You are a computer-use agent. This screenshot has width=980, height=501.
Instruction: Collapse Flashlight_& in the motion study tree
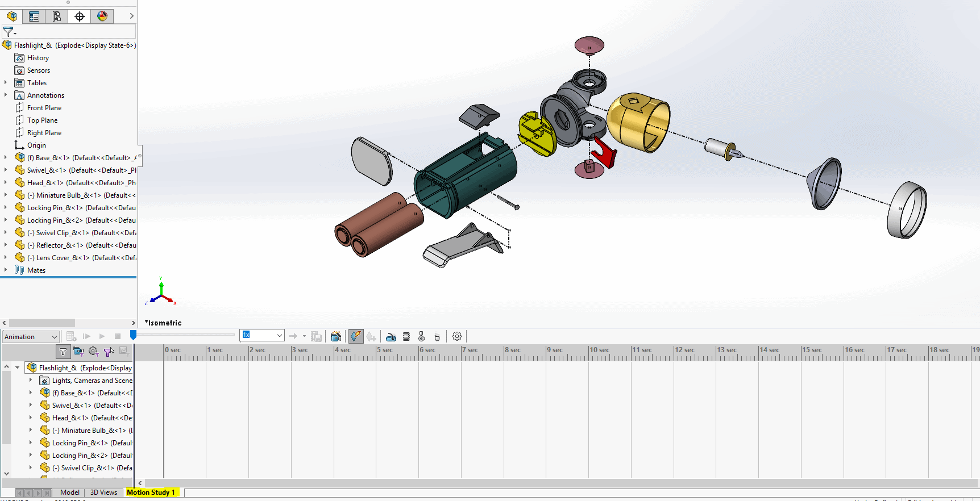tap(18, 368)
